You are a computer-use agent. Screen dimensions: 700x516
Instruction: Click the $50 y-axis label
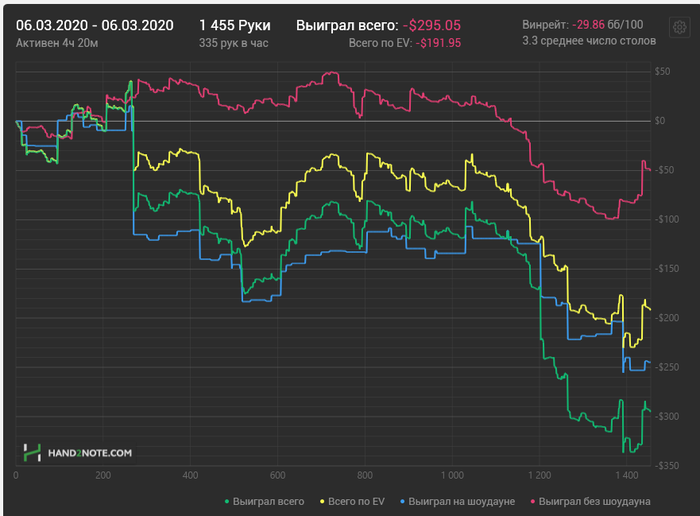pos(662,72)
